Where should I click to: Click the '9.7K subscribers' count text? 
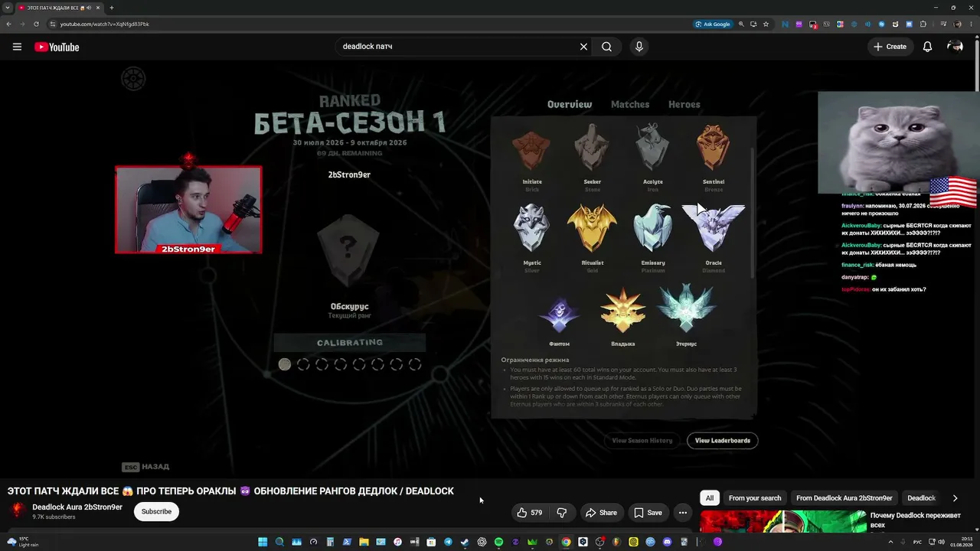54,517
